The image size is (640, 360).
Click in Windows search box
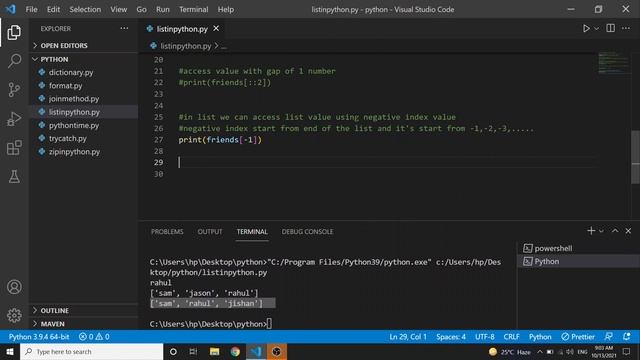(91, 351)
